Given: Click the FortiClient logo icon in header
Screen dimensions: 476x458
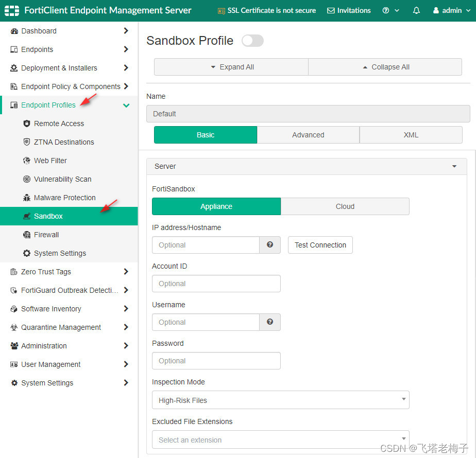Looking at the screenshot, I should pyautogui.click(x=12, y=11).
